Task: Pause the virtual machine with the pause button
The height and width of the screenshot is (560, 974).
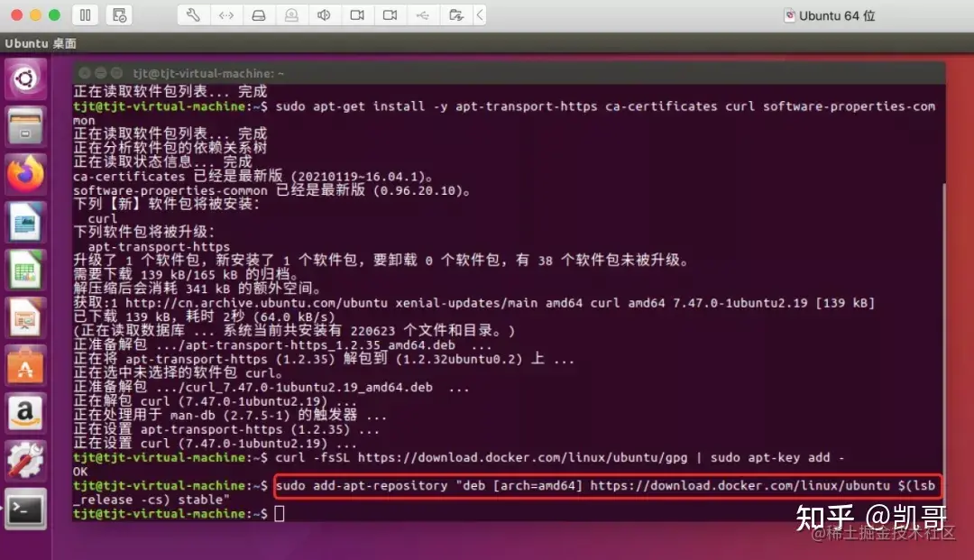Action: pyautogui.click(x=85, y=15)
